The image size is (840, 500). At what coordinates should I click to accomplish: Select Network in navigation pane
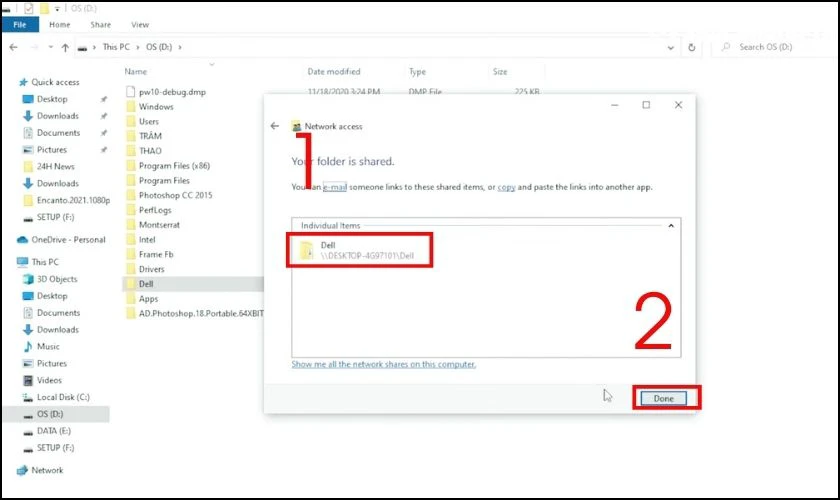40,471
